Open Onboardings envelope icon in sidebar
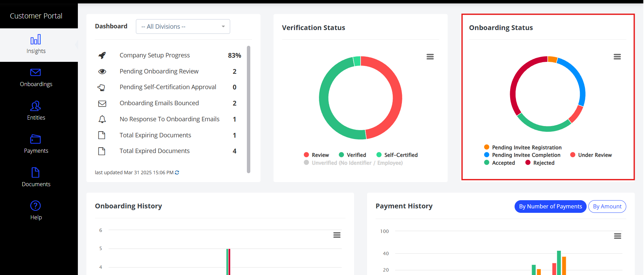644x275 pixels. (x=36, y=72)
